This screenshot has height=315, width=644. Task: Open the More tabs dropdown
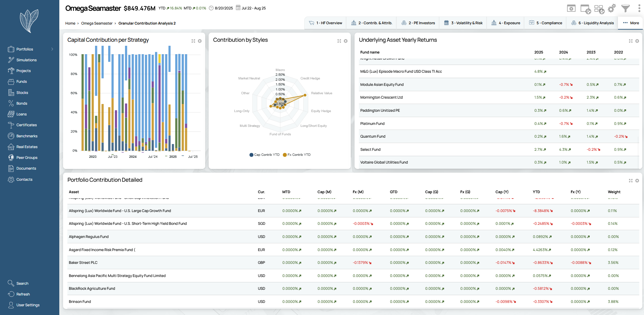pyautogui.click(x=631, y=23)
